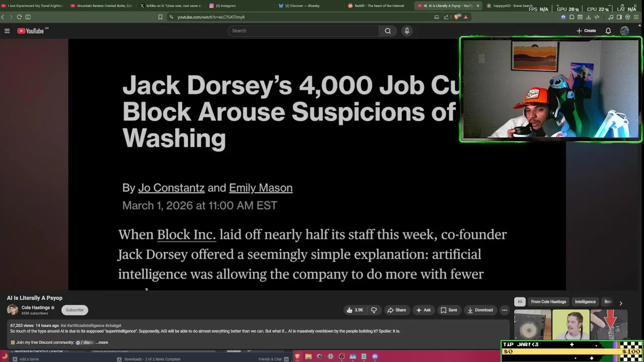Screen dimensions: 644x362
Task: Reload the current page
Action: [19, 17]
